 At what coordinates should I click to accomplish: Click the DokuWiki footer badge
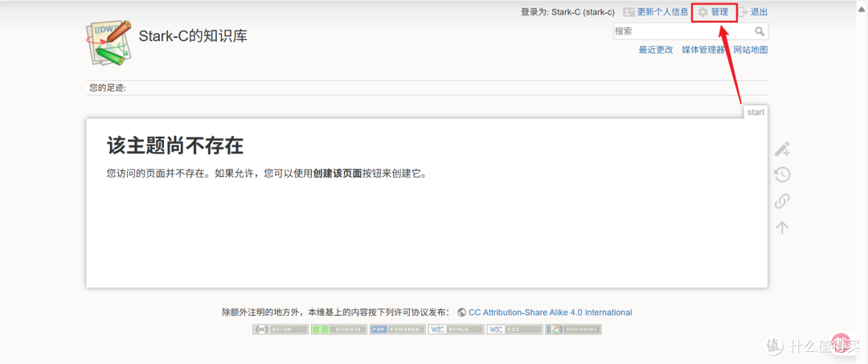pos(574,329)
